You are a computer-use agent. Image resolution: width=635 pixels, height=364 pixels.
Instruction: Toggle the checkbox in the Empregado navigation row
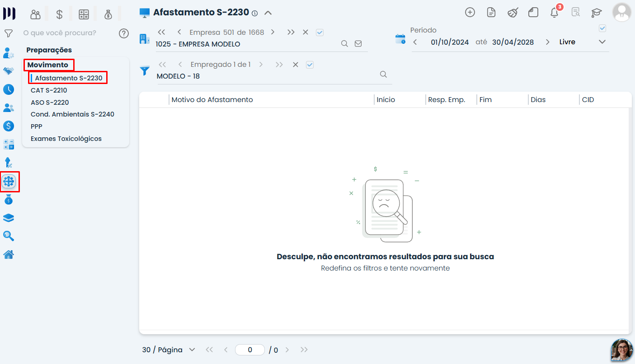(310, 65)
